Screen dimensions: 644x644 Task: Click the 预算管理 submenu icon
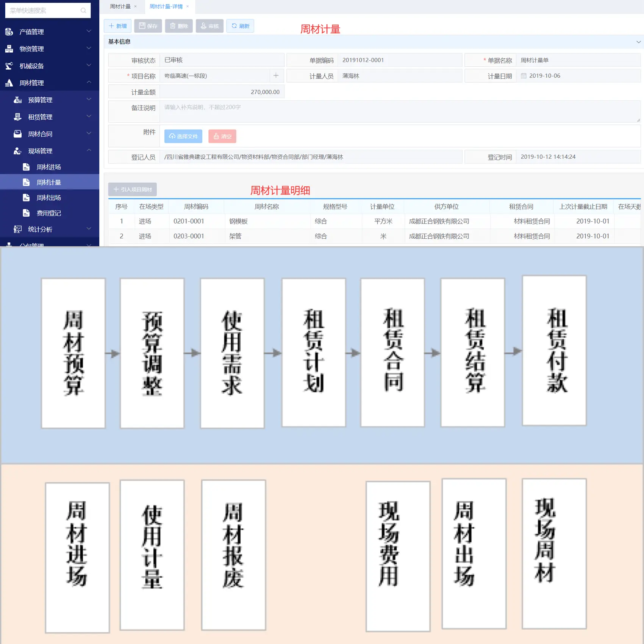click(17, 100)
